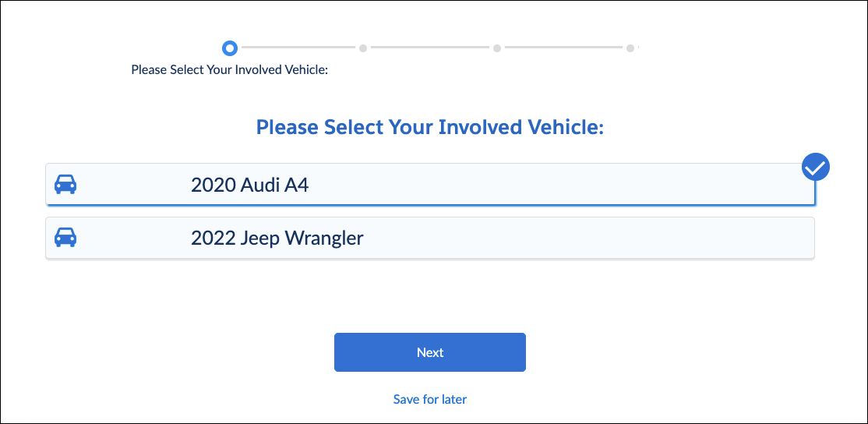Click the '2020 Audi A4' text label
Viewport: 868px width, 424px height.
(249, 185)
